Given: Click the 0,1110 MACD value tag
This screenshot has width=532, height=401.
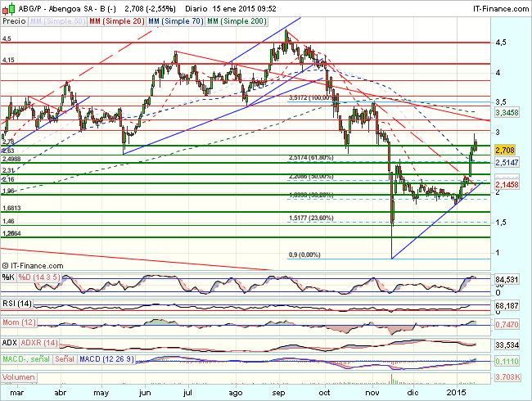Looking at the screenshot, I should tap(507, 361).
